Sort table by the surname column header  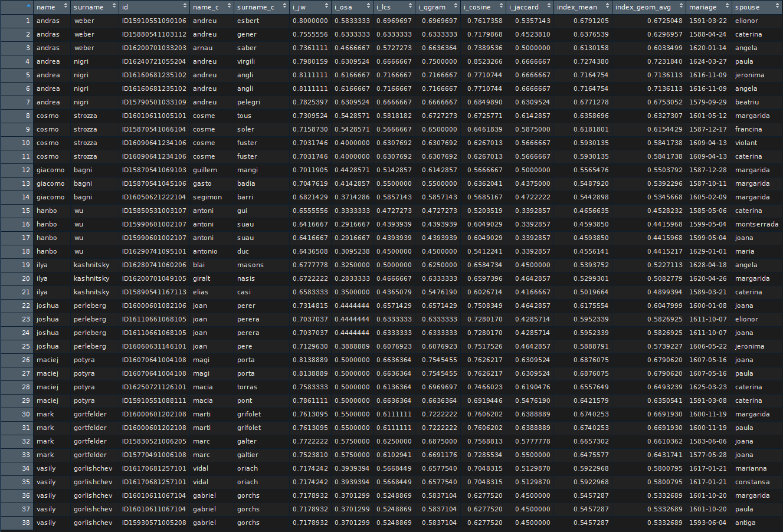94,7
